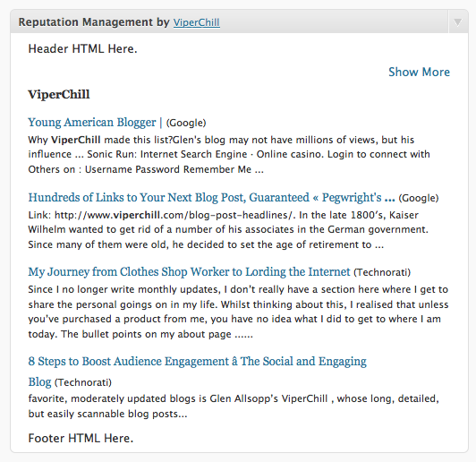Viewport: 476px width, 462px height.
Task: Click the (Google) label beside Pegwright's result
Action: click(419, 198)
